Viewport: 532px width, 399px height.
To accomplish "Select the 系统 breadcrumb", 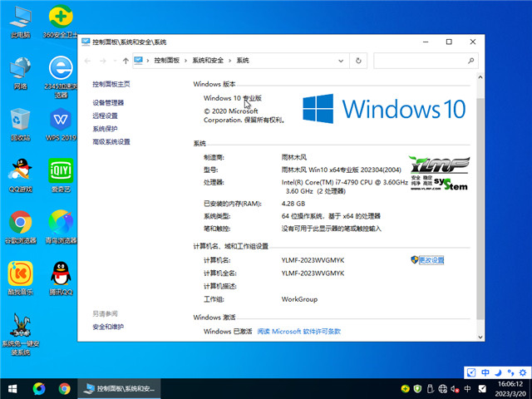I will click(x=243, y=61).
